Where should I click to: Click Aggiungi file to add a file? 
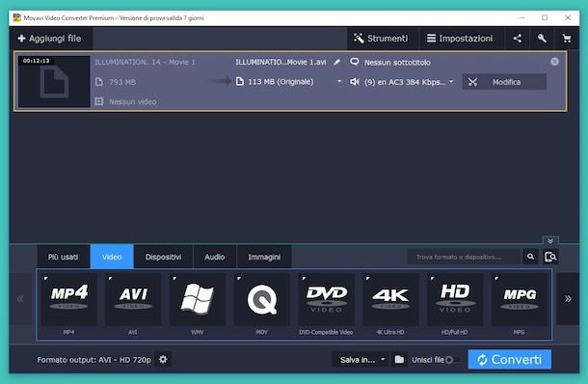click(50, 39)
